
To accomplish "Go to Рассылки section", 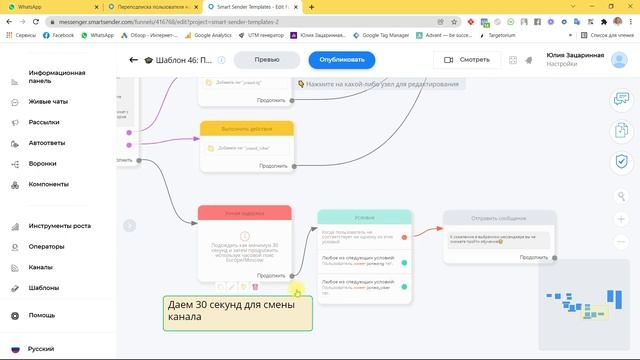I will 44,122.
